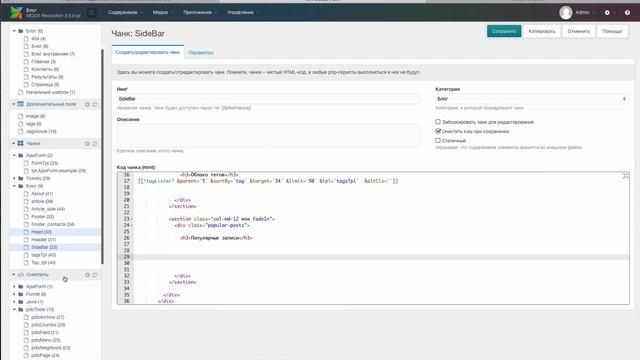This screenshot has width=640, height=360.
Task: Click the file icon of SideBar chunk
Action: click(26, 247)
